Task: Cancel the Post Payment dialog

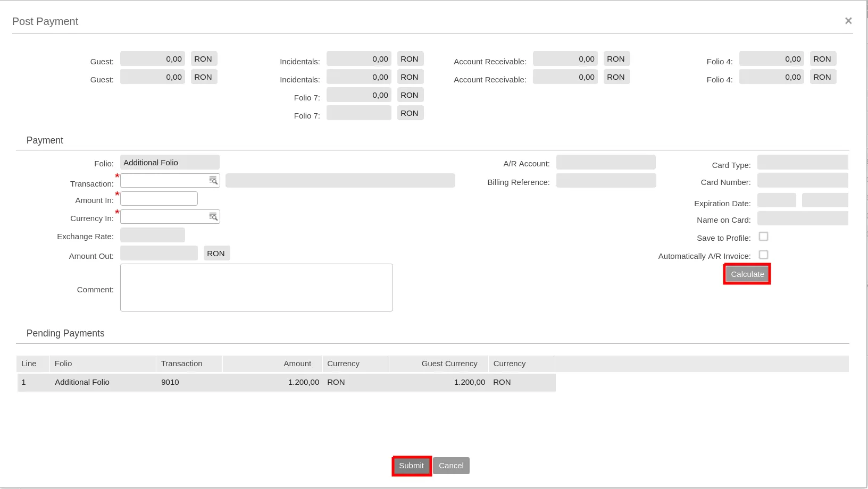Action: coord(451,466)
